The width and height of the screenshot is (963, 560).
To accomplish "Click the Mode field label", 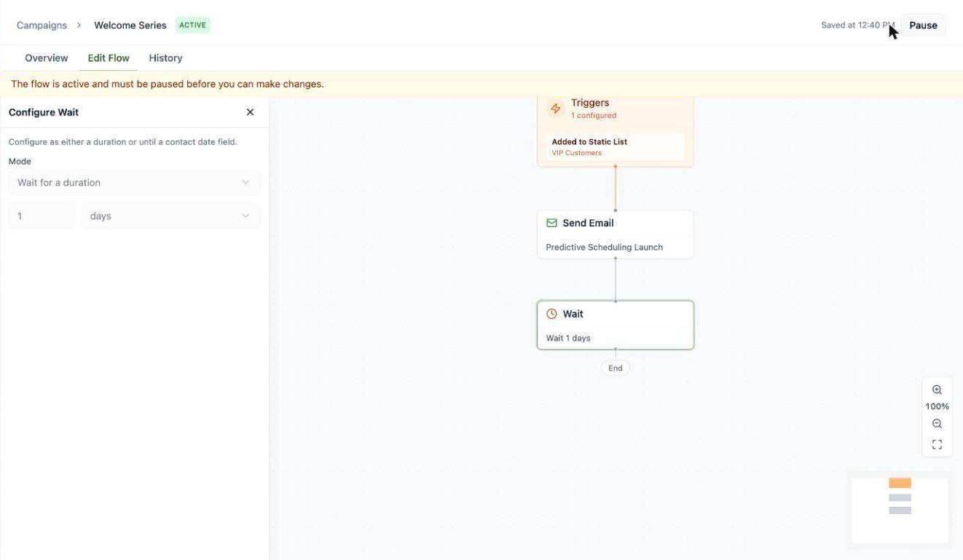I will pos(20,161).
